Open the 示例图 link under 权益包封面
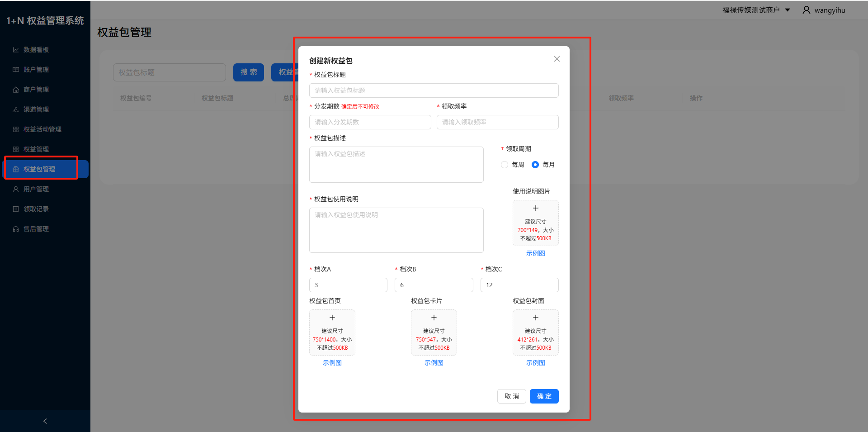 pos(535,363)
